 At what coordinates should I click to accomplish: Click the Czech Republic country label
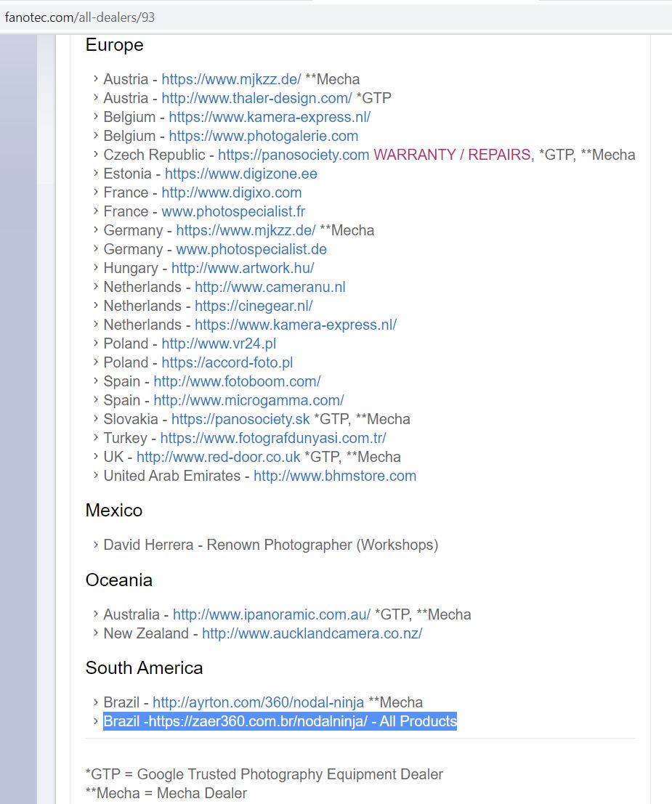[155, 155]
